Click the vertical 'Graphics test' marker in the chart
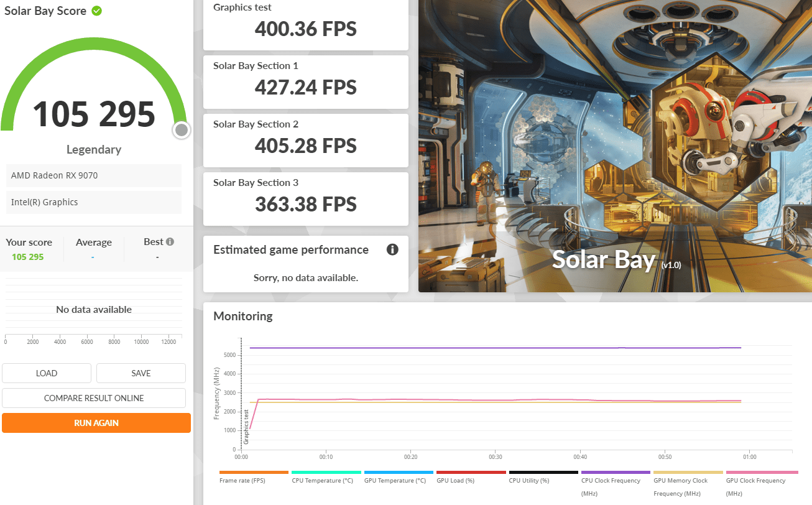This screenshot has height=505, width=812. click(x=246, y=427)
